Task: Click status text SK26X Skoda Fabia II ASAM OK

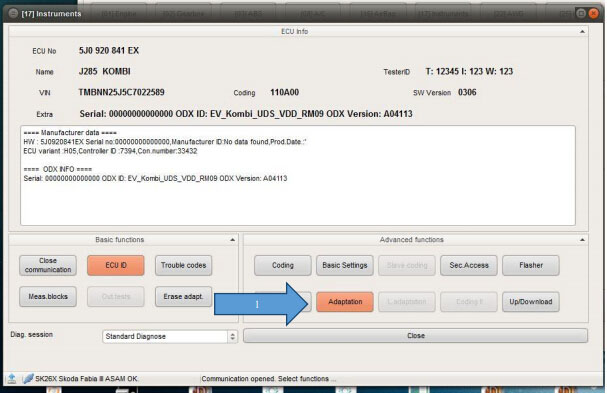Action: tap(86, 379)
